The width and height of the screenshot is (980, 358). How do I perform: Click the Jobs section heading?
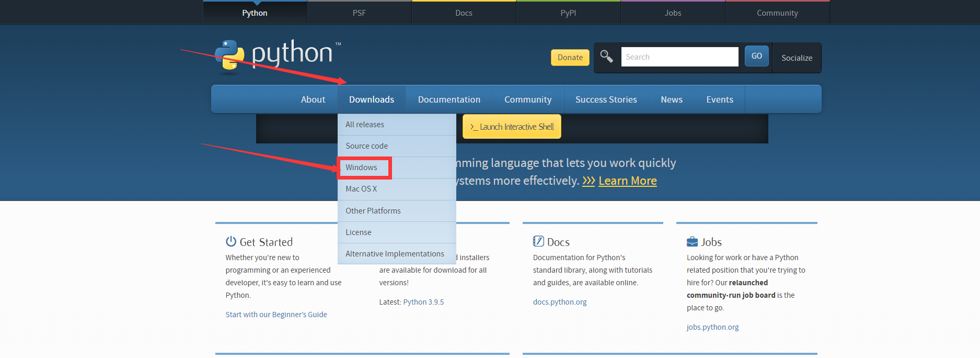(x=711, y=242)
